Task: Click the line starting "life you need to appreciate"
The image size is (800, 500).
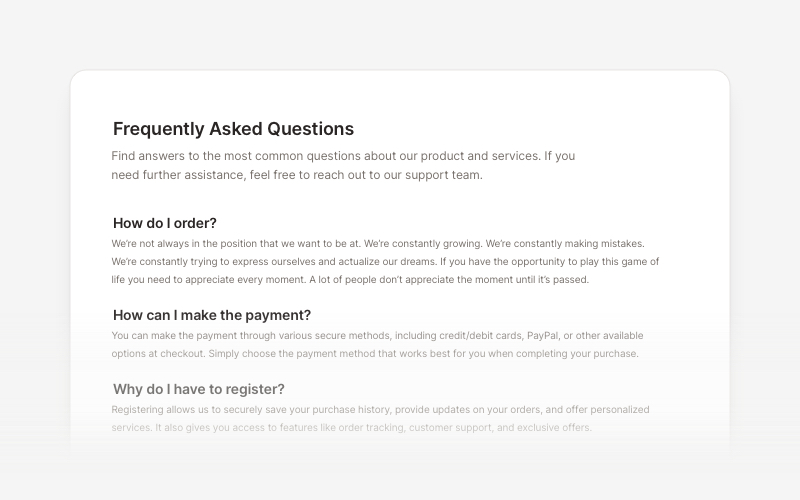Action: click(350, 279)
